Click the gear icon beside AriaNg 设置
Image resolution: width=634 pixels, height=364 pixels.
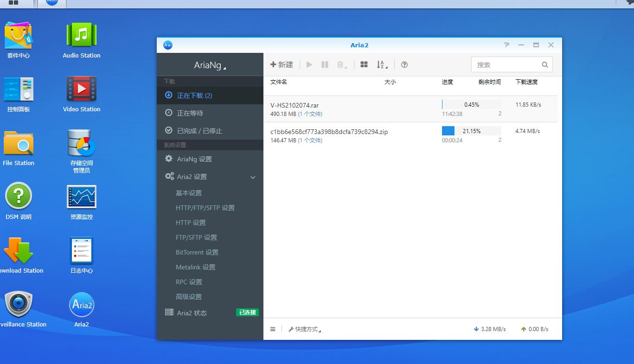click(x=169, y=159)
